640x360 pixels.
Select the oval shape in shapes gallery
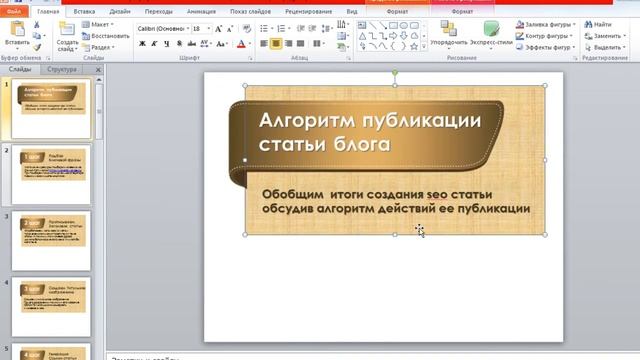coord(404,26)
